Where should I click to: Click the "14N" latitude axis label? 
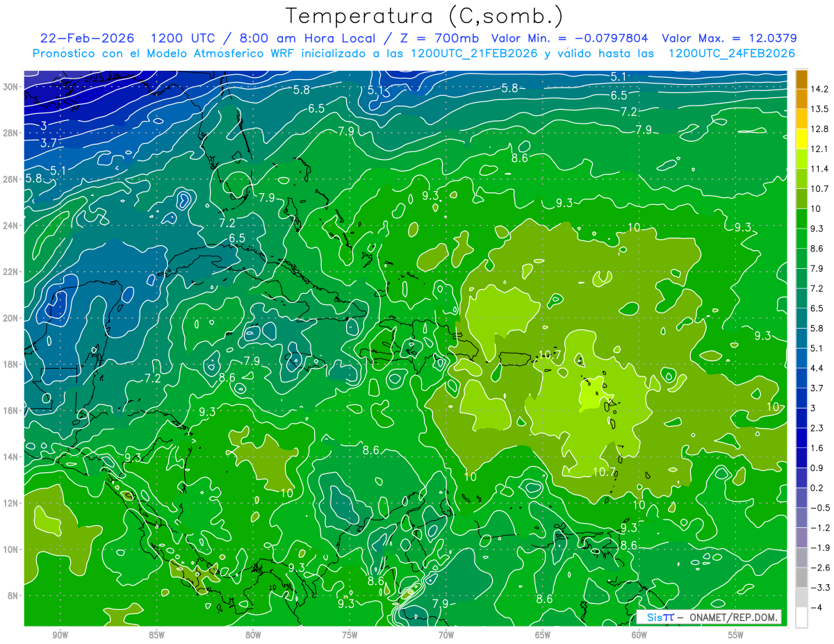pos(11,456)
